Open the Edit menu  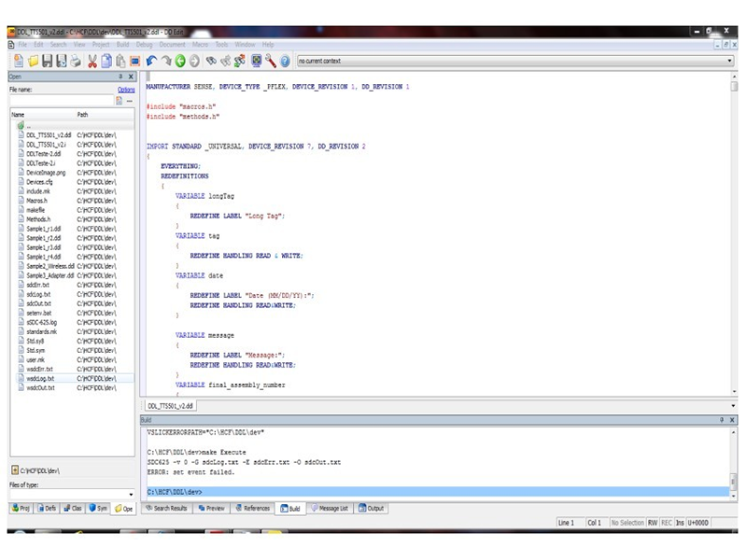click(x=38, y=44)
